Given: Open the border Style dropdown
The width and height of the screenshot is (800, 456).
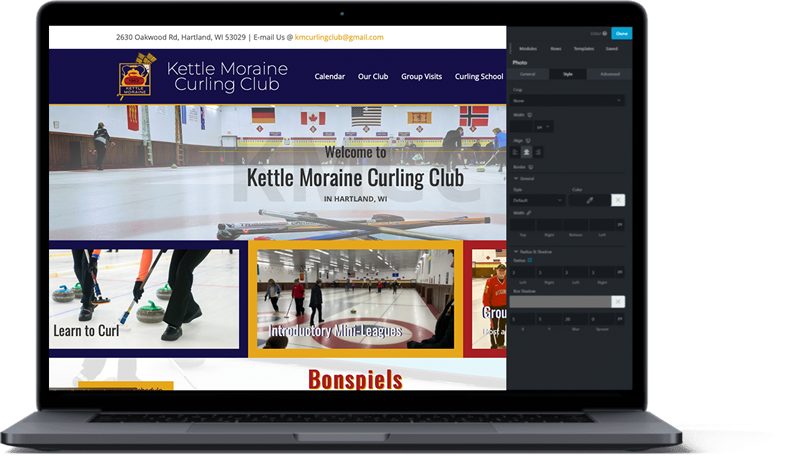Looking at the screenshot, I should [538, 200].
